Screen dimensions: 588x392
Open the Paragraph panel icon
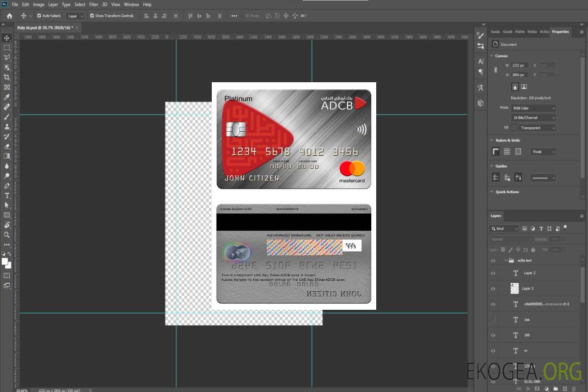tap(481, 72)
